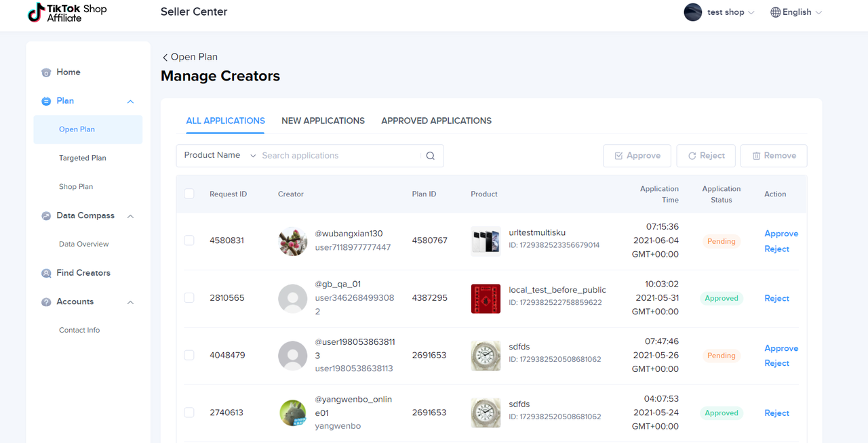The height and width of the screenshot is (443, 868).
Task: Collapse the Accounts menu chevron
Action: click(x=130, y=302)
